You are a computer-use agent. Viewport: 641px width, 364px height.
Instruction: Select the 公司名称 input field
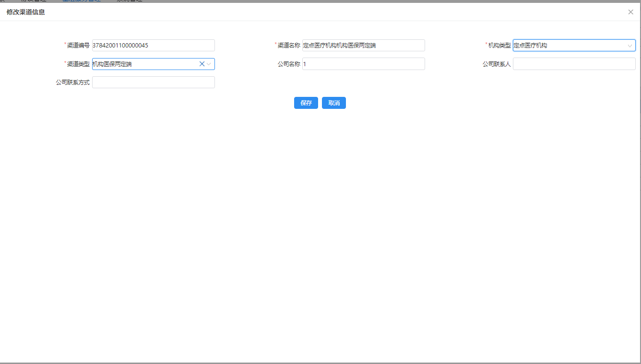point(363,64)
